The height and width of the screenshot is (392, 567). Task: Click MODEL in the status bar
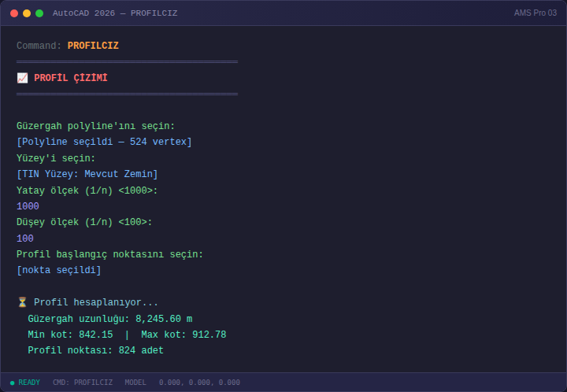(x=135, y=383)
